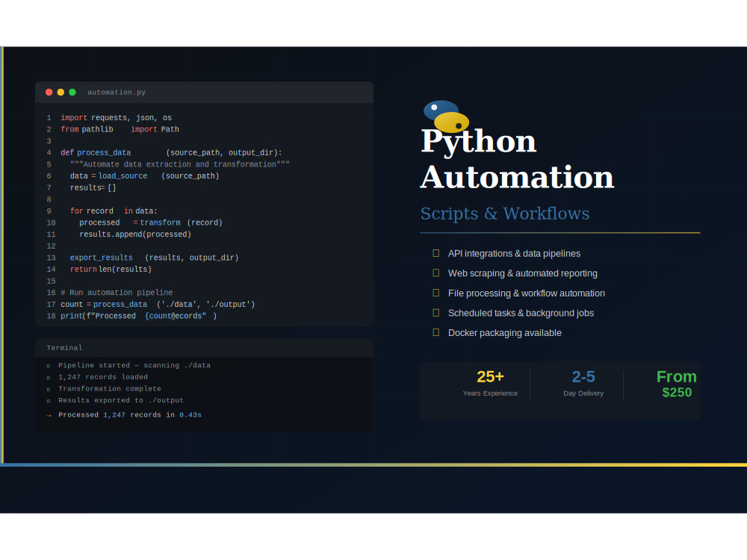Click the Python logo above the title
Image resolution: width=747 pixels, height=560 pixels.
[446, 116]
